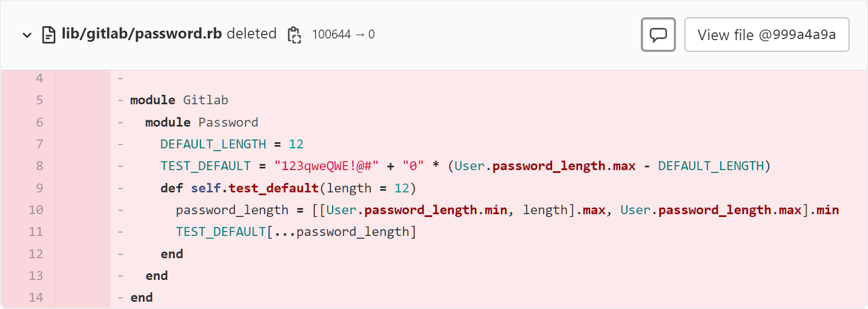Select line number 8 with TEST_DEFAULT

point(39,166)
